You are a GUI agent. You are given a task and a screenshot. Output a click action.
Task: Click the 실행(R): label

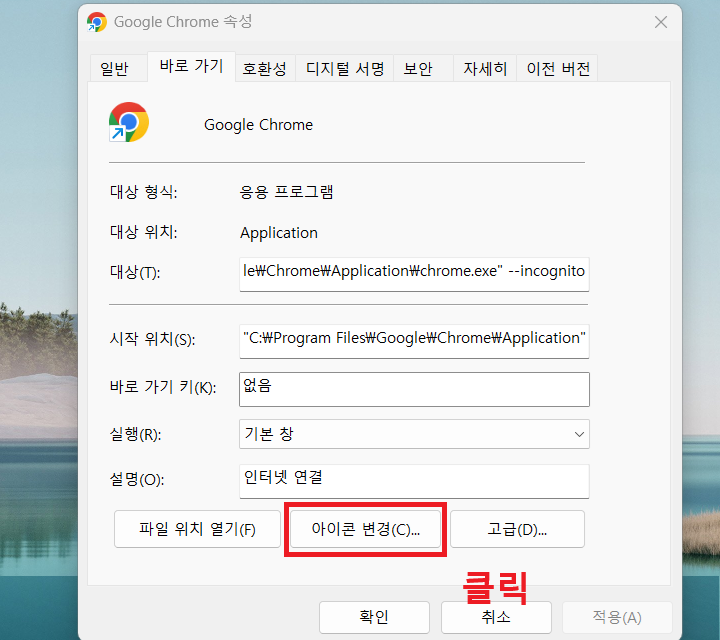click(x=135, y=434)
